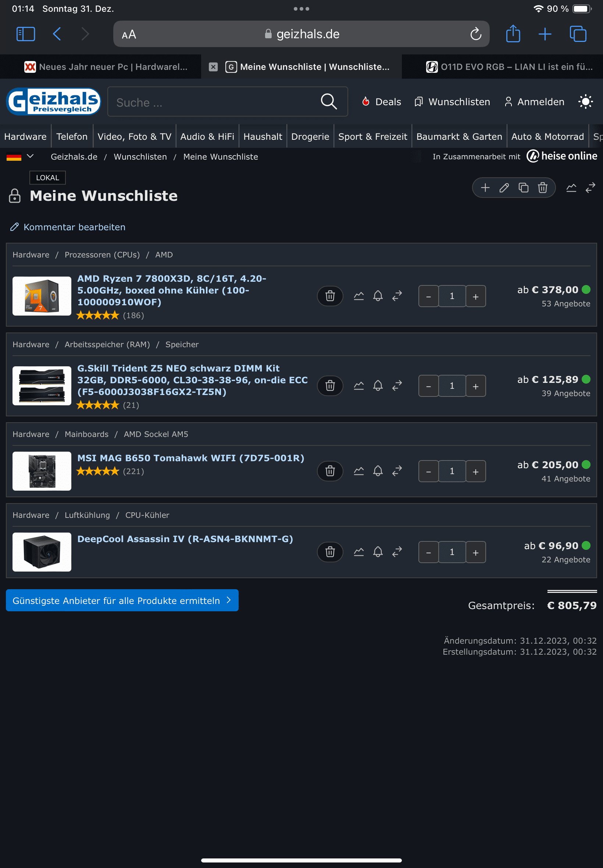The width and height of the screenshot is (603, 868).
Task: Increase quantity of MSI MAG B650 Tomahawk
Action: click(476, 471)
